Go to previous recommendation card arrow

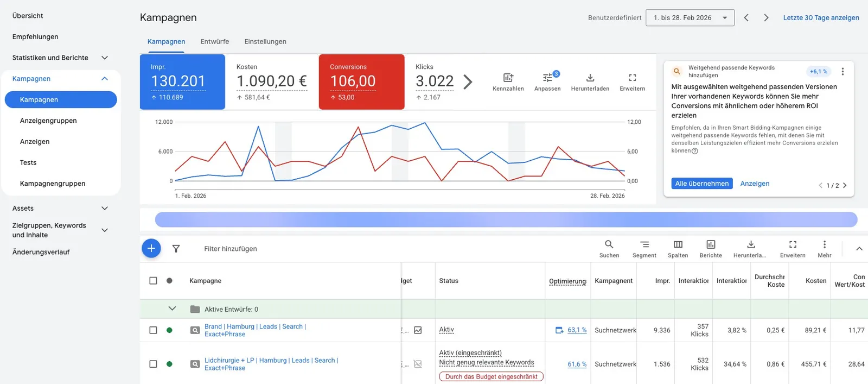coord(820,185)
